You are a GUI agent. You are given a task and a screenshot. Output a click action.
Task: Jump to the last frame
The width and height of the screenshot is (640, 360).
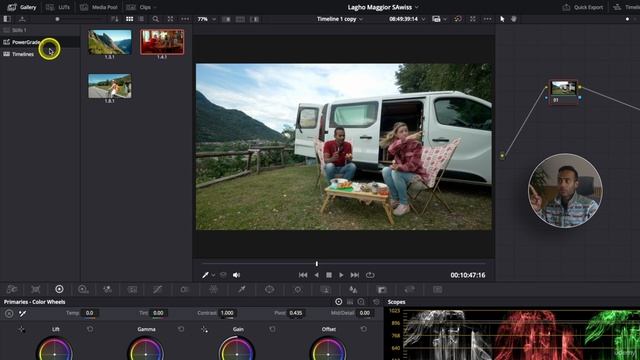pos(355,275)
